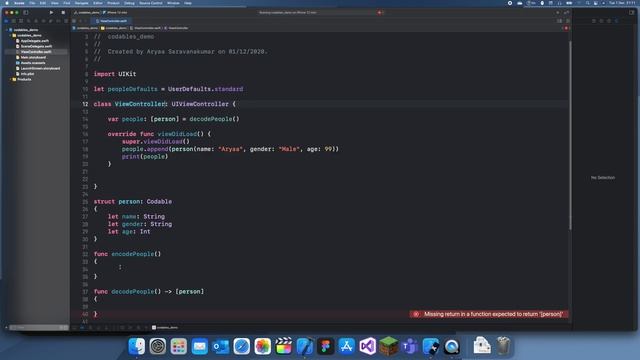Screen dimensions: 640x360
Task: Open Photos from the Dock
Action: pyautogui.click(x=262, y=346)
